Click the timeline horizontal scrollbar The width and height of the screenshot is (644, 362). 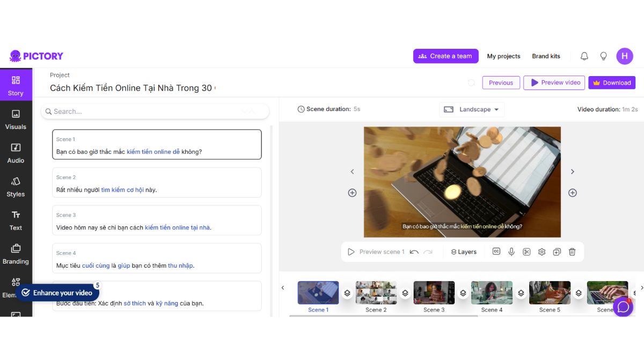[383, 316]
